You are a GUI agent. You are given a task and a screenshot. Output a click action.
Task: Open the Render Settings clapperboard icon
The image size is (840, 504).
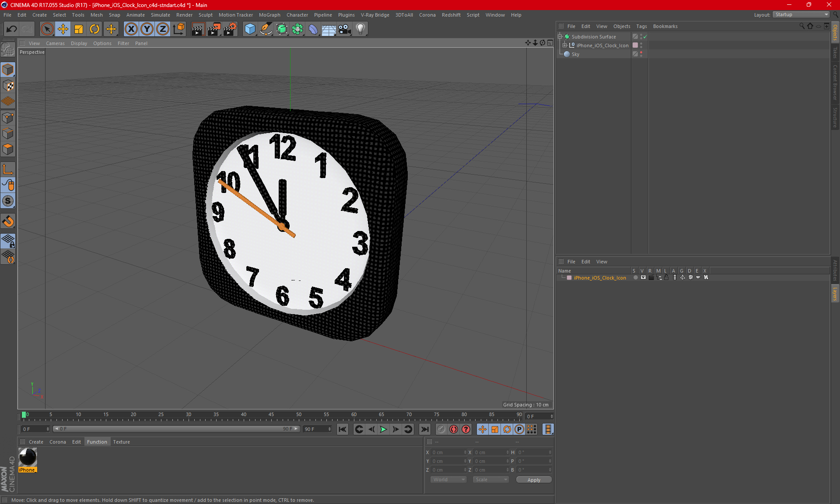[230, 29]
